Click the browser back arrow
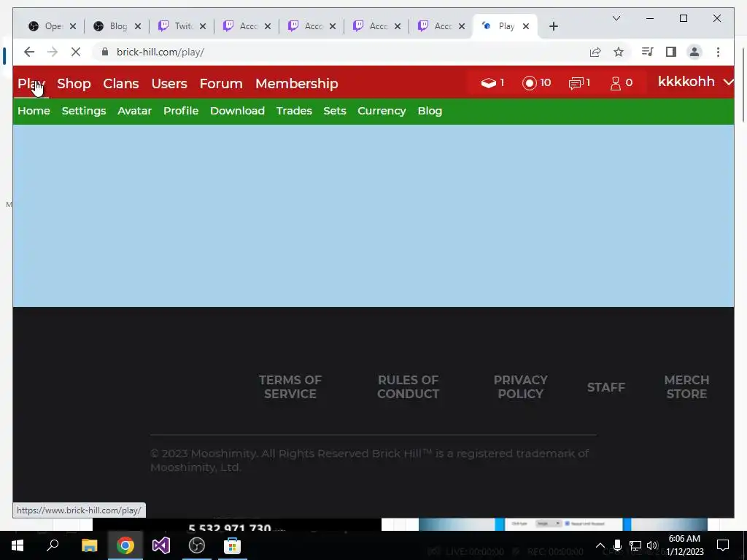The height and width of the screenshot is (560, 747). click(x=29, y=52)
